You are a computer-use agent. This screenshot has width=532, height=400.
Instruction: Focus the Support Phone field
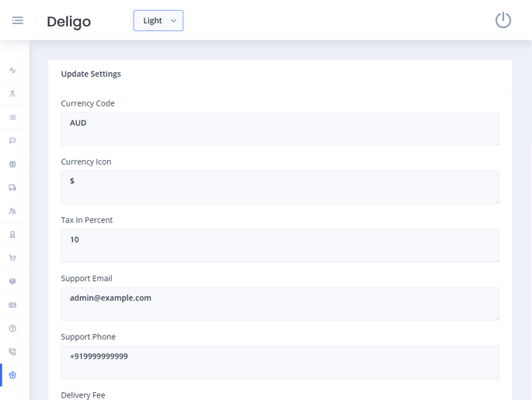pos(280,363)
